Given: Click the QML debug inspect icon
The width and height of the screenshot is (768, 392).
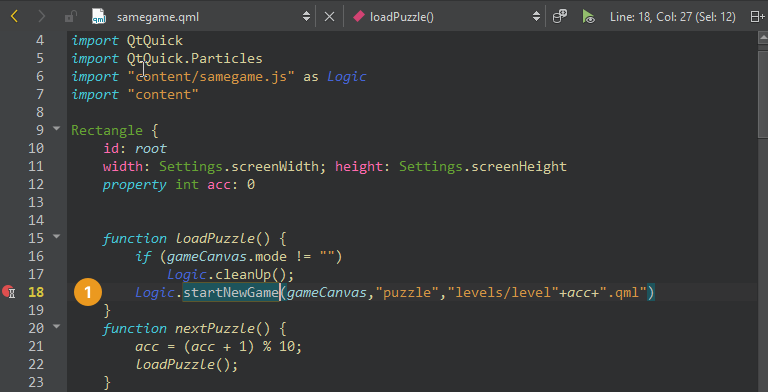Looking at the screenshot, I should tap(559, 17).
